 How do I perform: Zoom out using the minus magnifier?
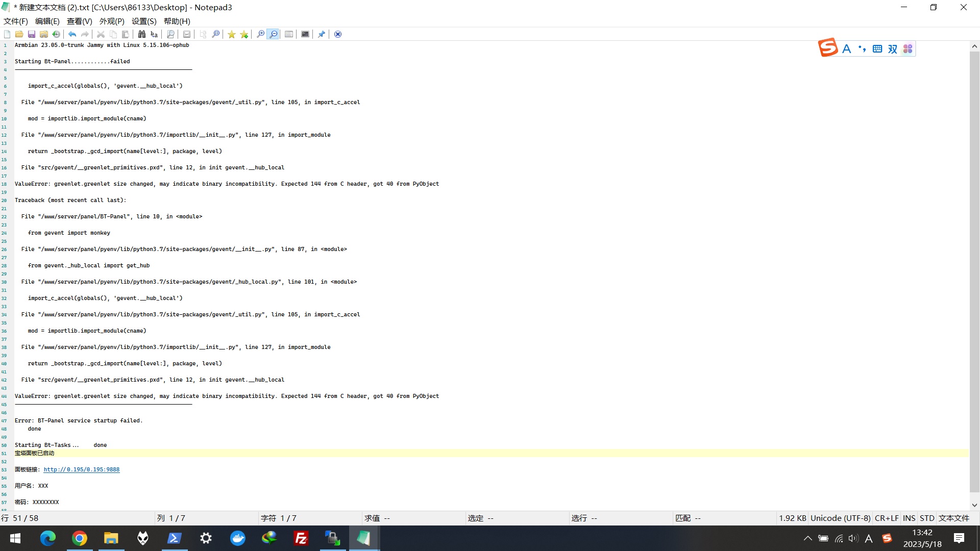[x=273, y=34]
